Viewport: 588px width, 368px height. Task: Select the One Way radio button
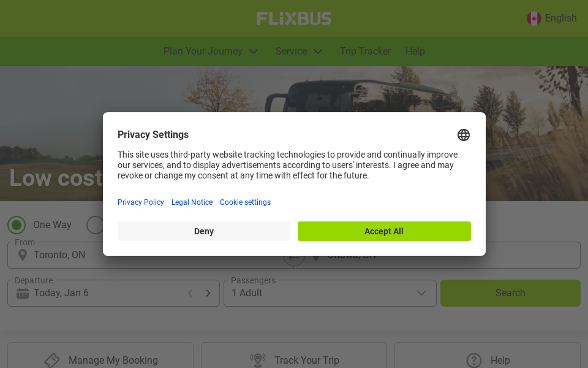point(17,225)
